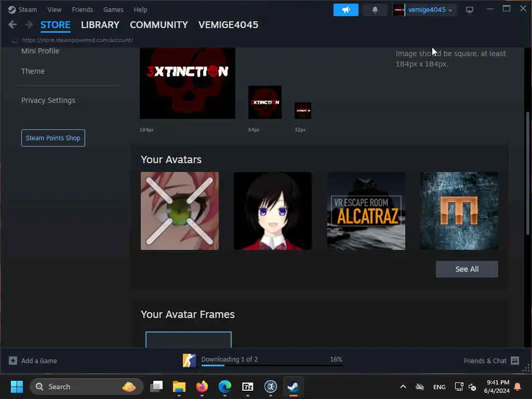Click the Steam logo icon in menu bar
This screenshot has height=399, width=532.
[x=12, y=9]
